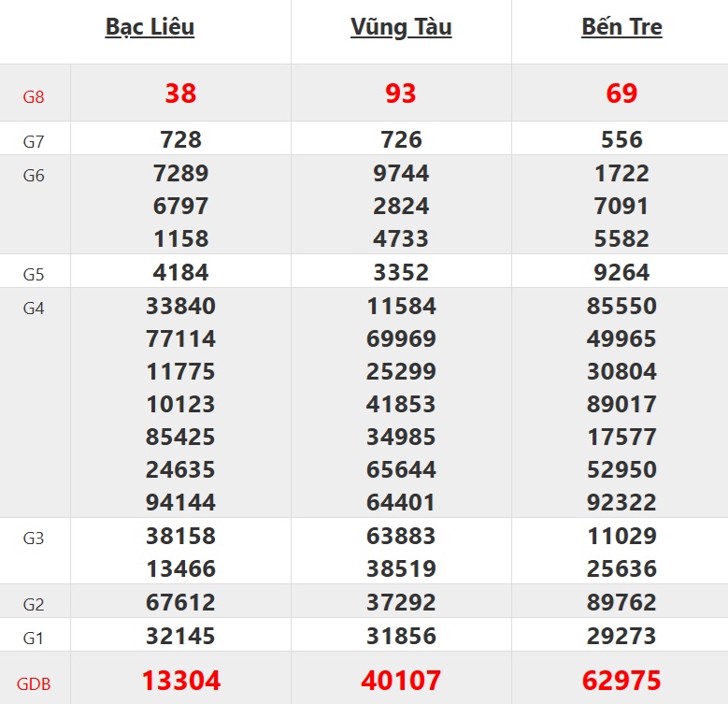Select the G7 row label

[x=34, y=141]
